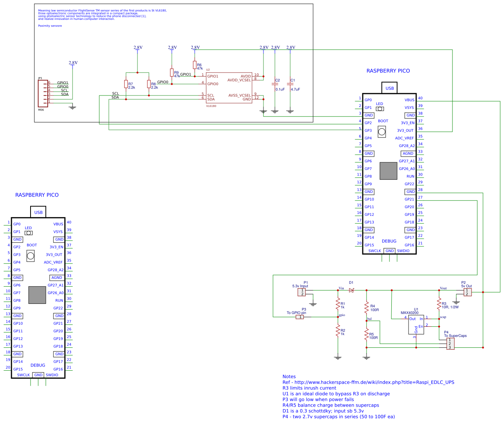Select the U2 VL6180 sensor chip body

(x=229, y=88)
